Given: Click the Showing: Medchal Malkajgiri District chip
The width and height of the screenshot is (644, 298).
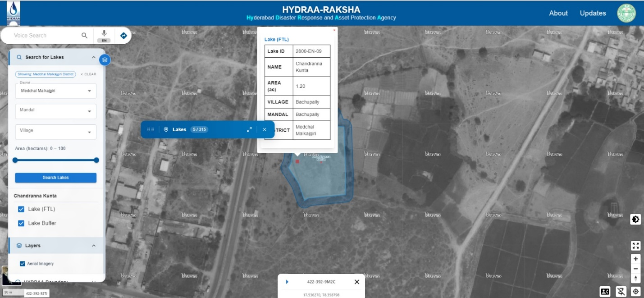Looking at the screenshot, I should coord(46,74).
